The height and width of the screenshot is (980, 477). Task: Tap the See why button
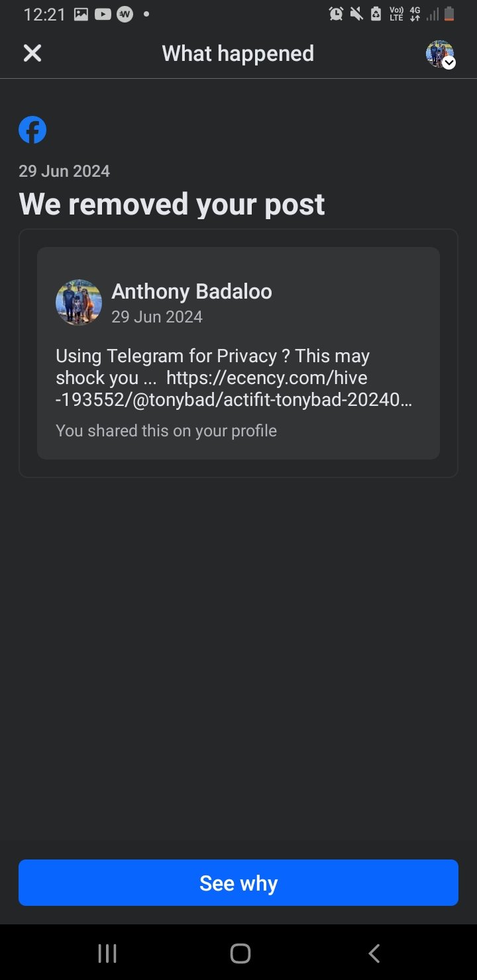(x=238, y=883)
